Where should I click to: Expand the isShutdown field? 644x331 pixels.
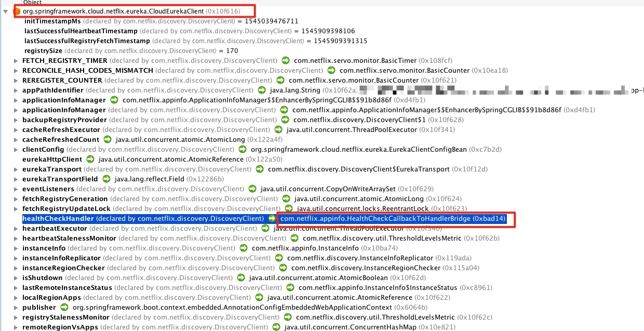pyautogui.click(x=17, y=277)
